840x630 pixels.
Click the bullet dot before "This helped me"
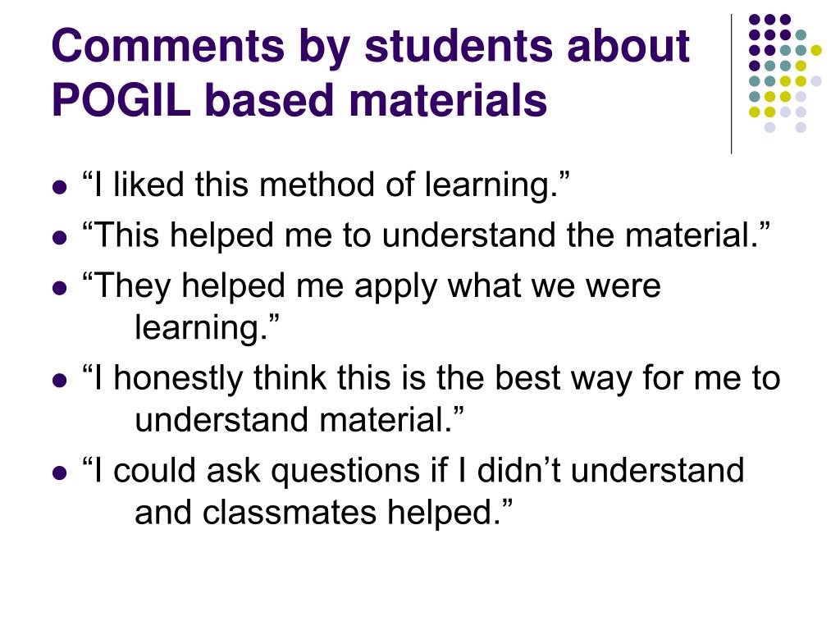click(x=60, y=238)
